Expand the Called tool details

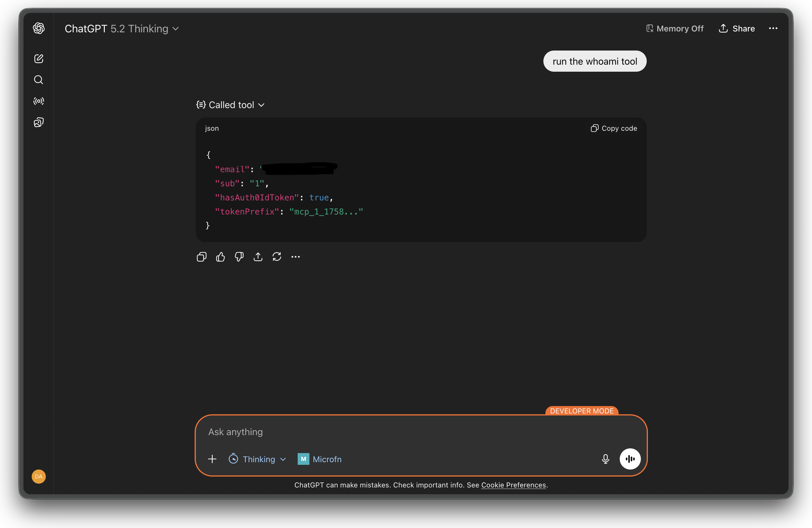click(231, 105)
